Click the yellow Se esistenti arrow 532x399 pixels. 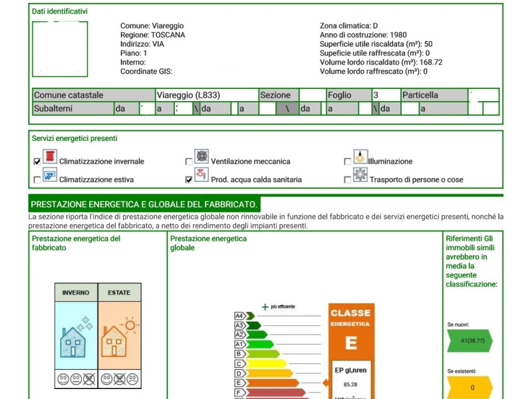point(469,388)
